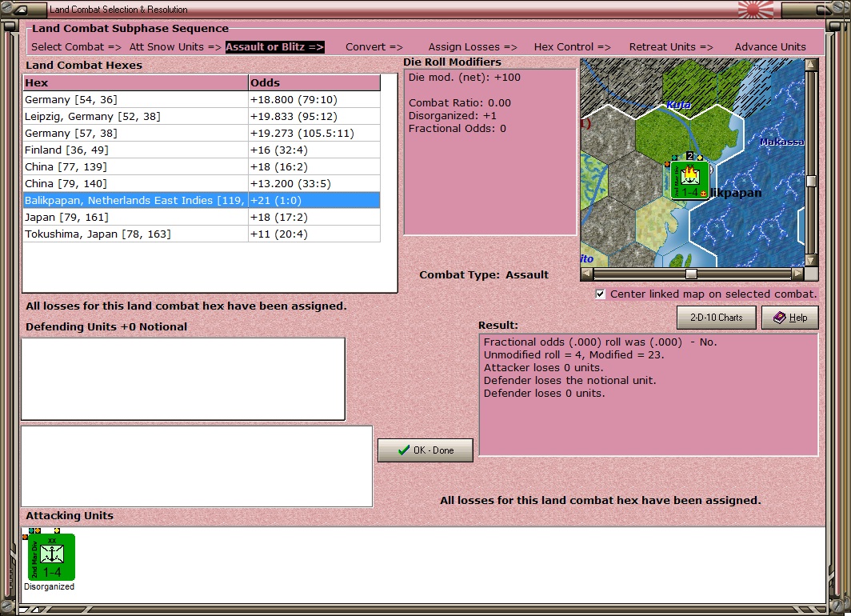Image resolution: width=851 pixels, height=616 pixels.
Task: Click the Attacker loses 0 units line
Action: pos(543,368)
